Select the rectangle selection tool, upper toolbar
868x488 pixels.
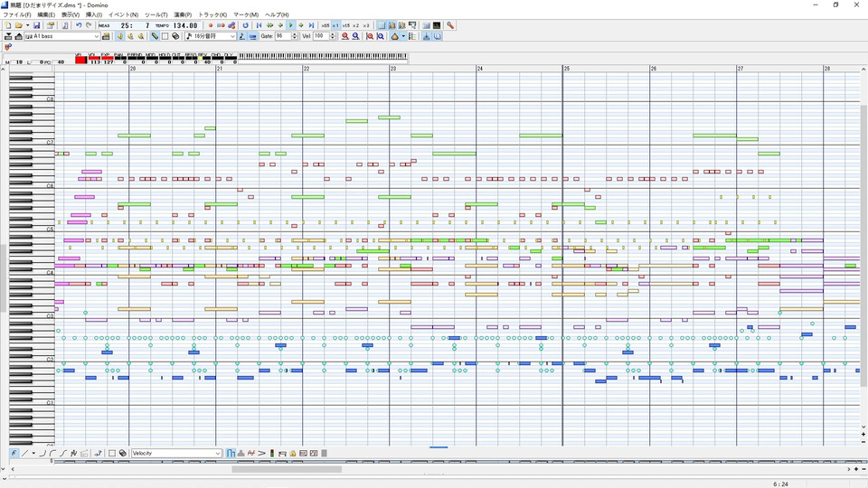click(165, 36)
